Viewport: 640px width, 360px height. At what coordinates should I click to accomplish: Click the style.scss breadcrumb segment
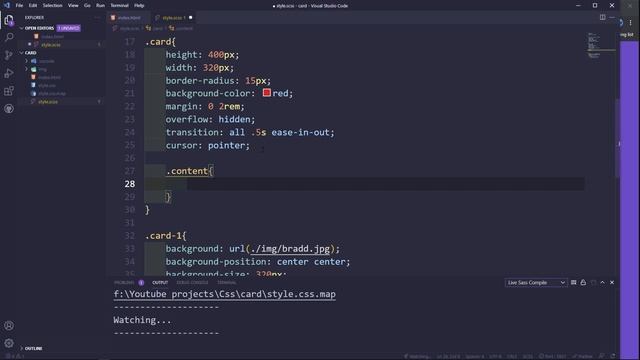click(x=129, y=28)
